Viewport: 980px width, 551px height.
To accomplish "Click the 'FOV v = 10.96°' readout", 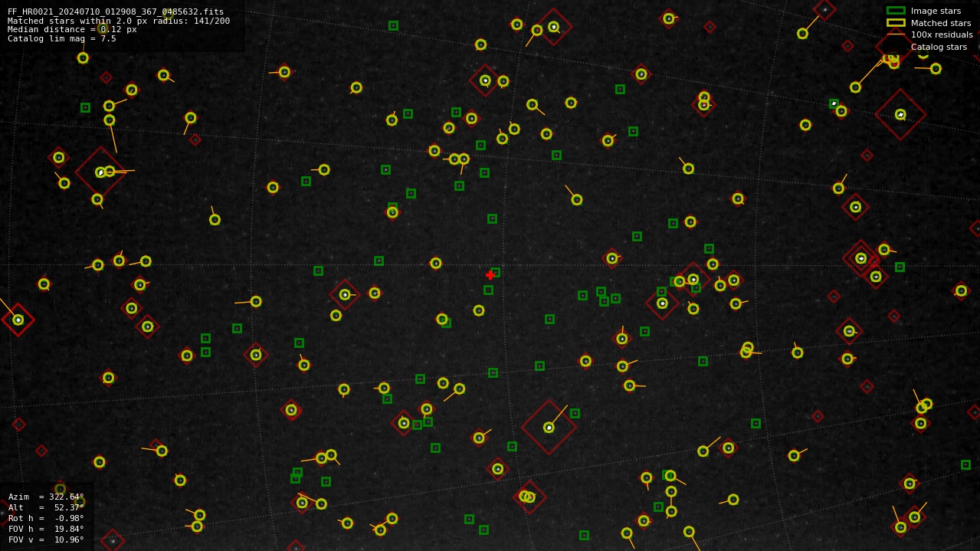I will pyautogui.click(x=46, y=540).
